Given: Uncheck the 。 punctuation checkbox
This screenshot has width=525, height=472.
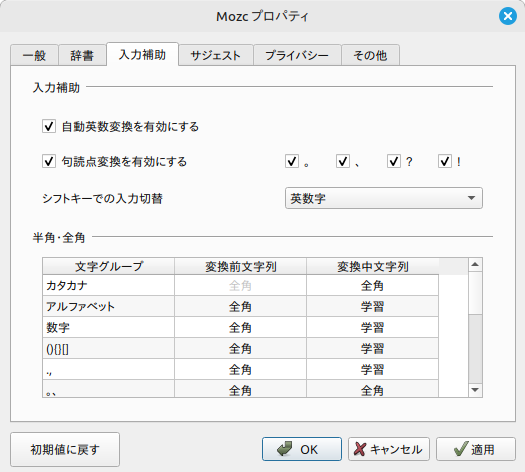Looking at the screenshot, I should pos(292,161).
